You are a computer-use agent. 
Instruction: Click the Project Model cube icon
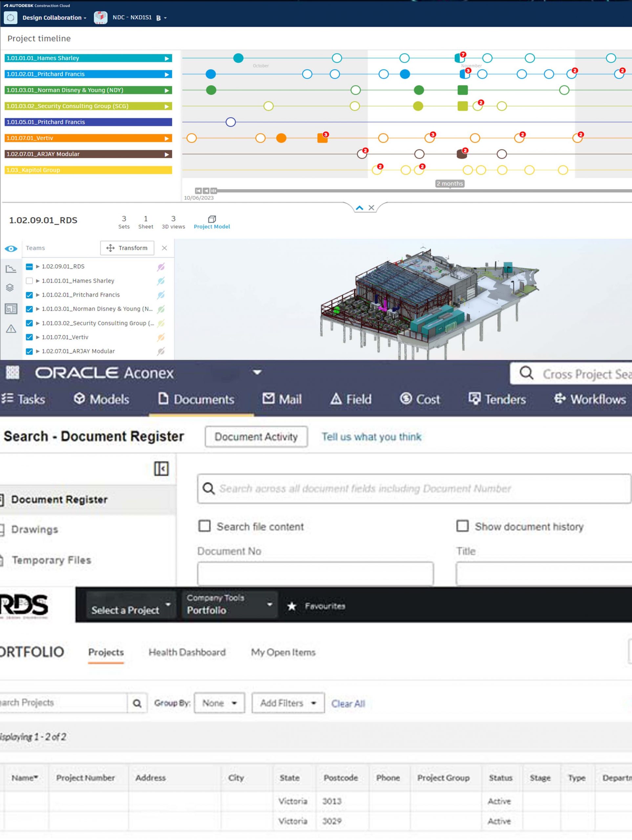point(212,219)
